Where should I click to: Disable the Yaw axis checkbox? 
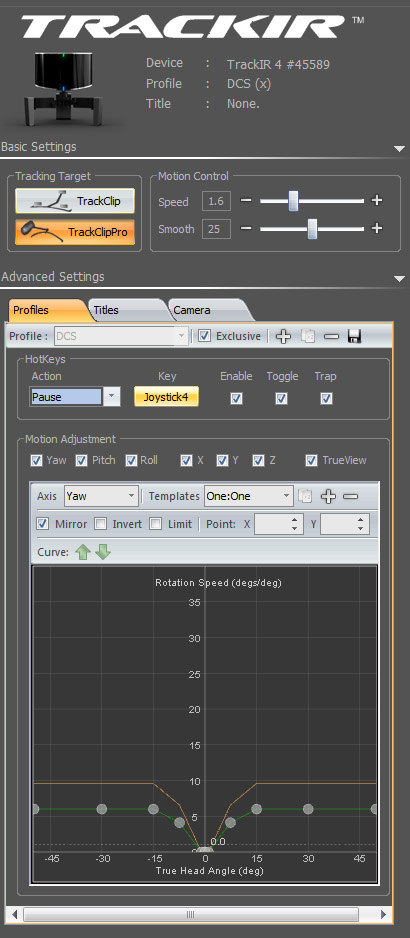[x=36, y=460]
